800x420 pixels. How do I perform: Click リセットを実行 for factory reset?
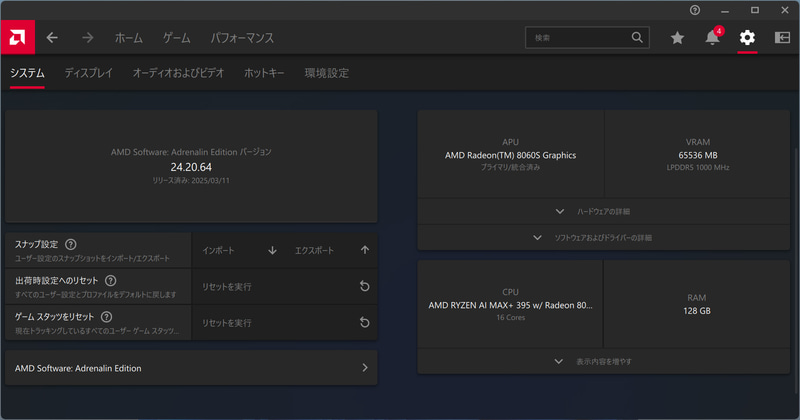click(227, 287)
